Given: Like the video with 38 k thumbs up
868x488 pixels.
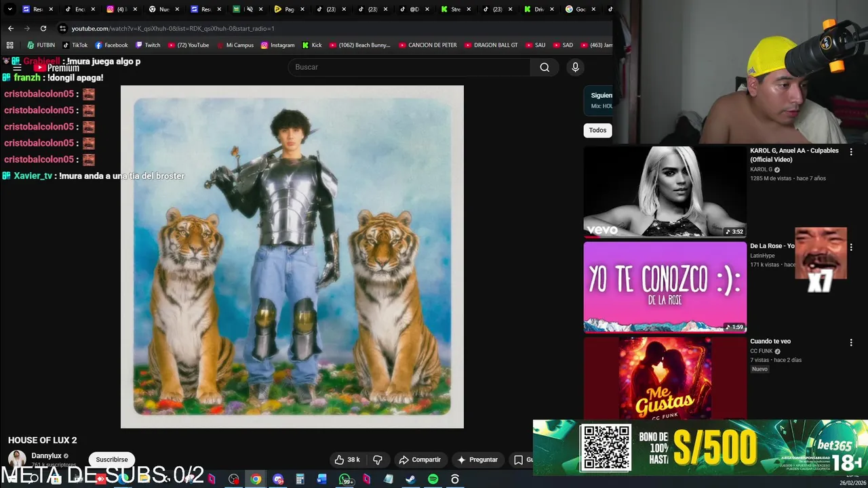Looking at the screenshot, I should coord(347,460).
